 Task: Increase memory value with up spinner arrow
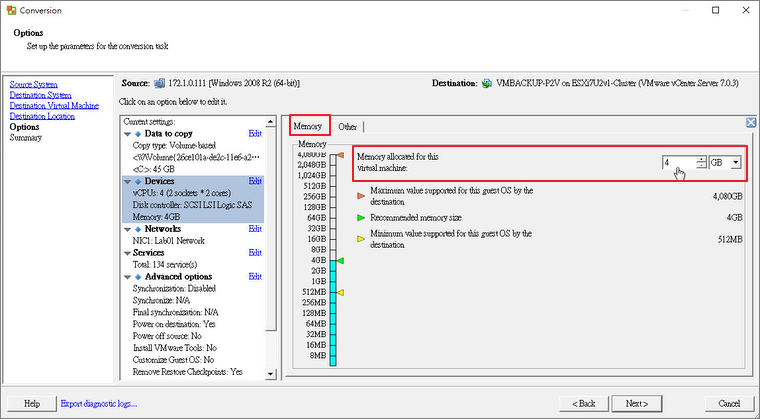click(x=701, y=160)
